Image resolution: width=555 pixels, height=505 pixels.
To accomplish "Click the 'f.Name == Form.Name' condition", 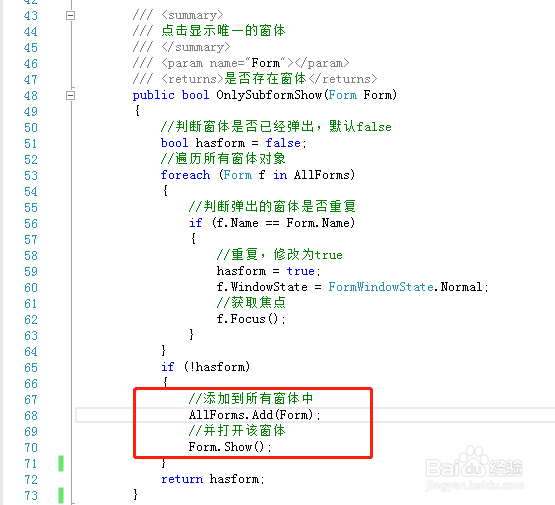I will (x=283, y=223).
